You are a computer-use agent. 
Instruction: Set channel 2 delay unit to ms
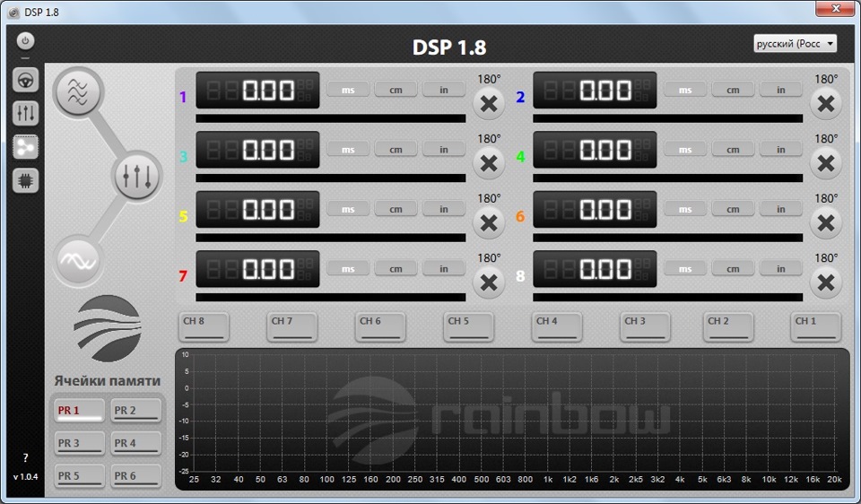(685, 90)
